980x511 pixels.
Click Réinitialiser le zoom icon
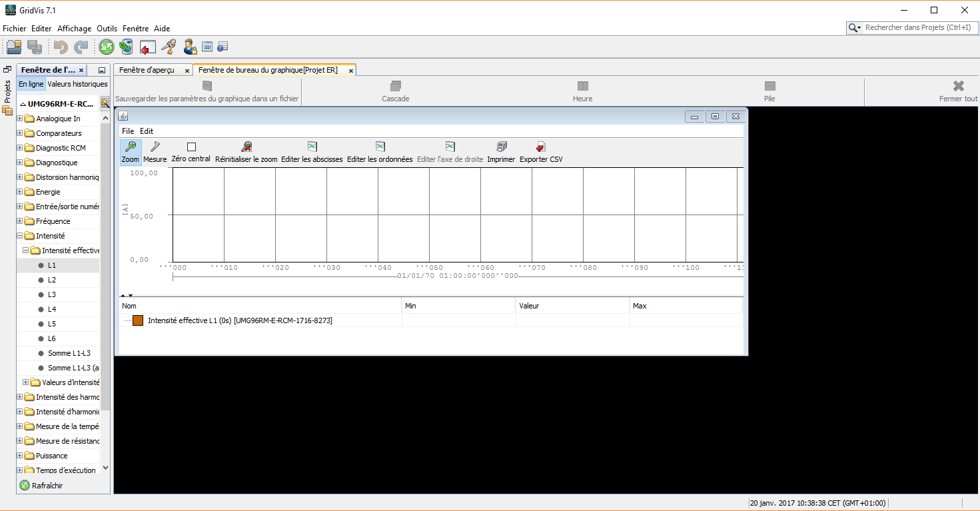pyautogui.click(x=246, y=147)
